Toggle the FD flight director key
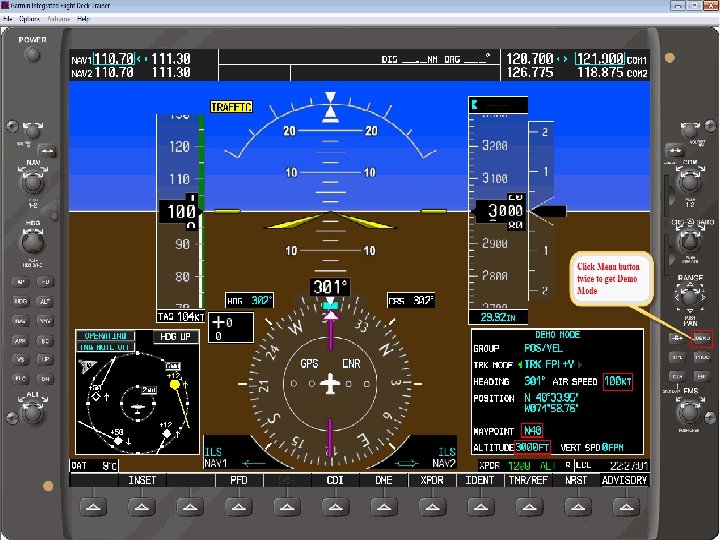This screenshot has height=540, width=720. [45, 282]
